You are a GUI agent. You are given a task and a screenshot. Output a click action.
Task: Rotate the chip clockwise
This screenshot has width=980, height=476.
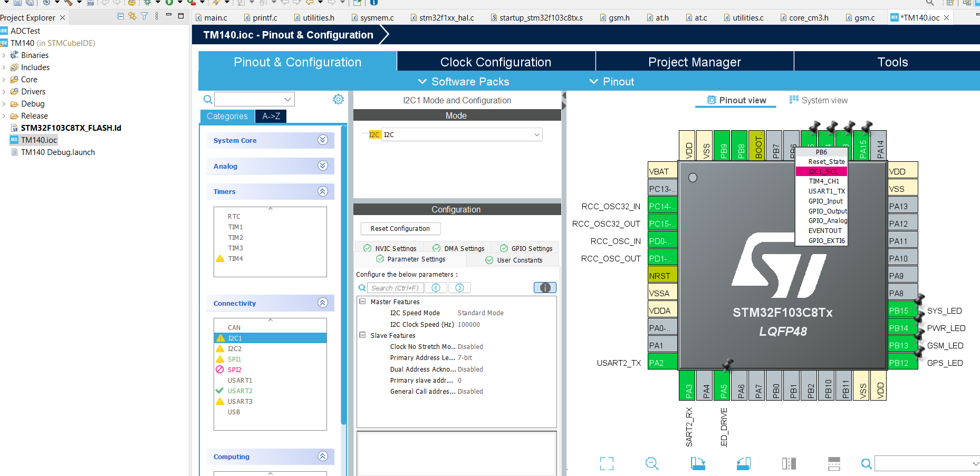(698, 464)
